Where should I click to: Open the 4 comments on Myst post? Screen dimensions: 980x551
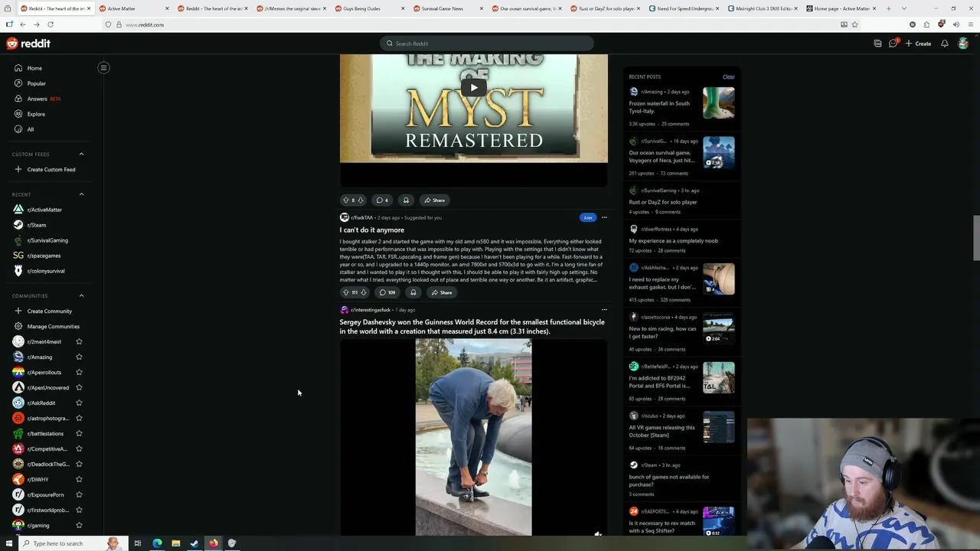382,201
